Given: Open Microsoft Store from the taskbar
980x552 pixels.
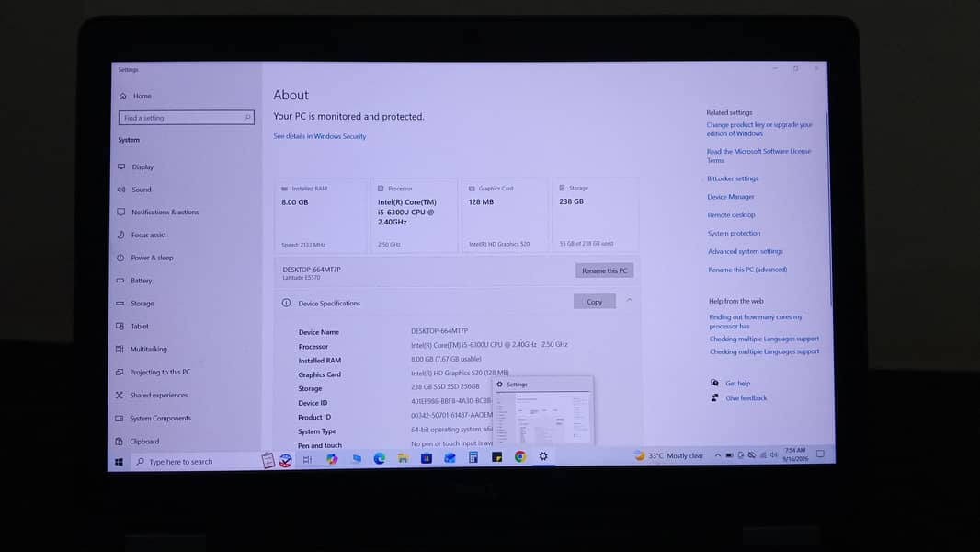Looking at the screenshot, I should click(427, 457).
